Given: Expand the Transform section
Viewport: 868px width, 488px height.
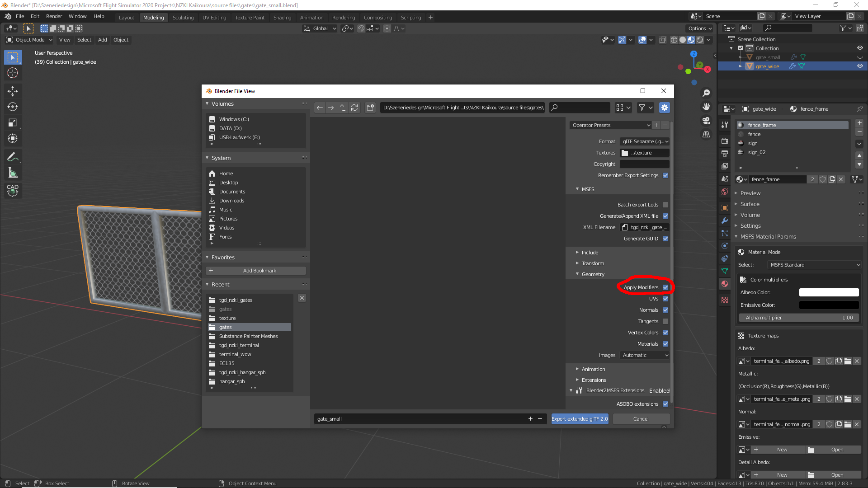Looking at the screenshot, I should coord(592,263).
